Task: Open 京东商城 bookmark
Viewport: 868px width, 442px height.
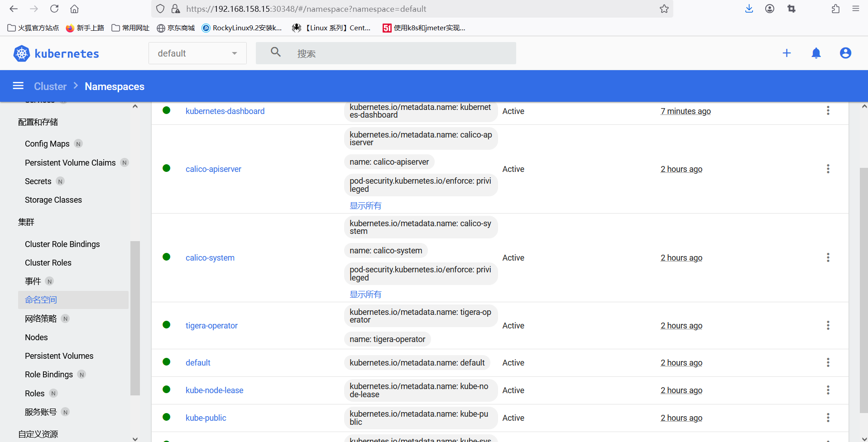Action: [x=176, y=28]
